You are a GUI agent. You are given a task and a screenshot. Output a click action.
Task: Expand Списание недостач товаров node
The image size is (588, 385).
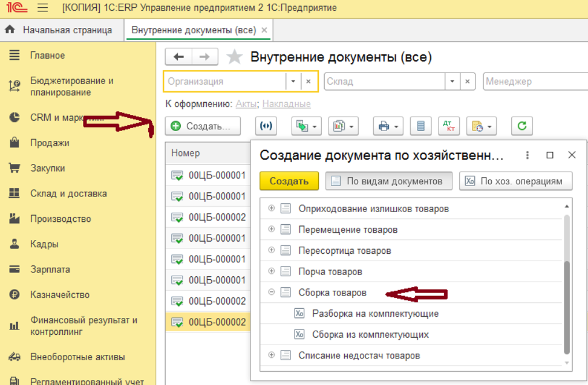coord(272,355)
